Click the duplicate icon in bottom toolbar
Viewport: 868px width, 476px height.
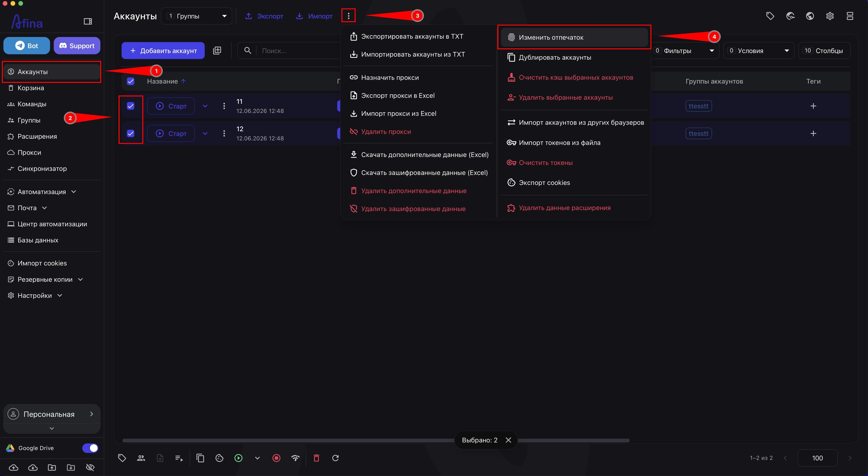click(200, 458)
